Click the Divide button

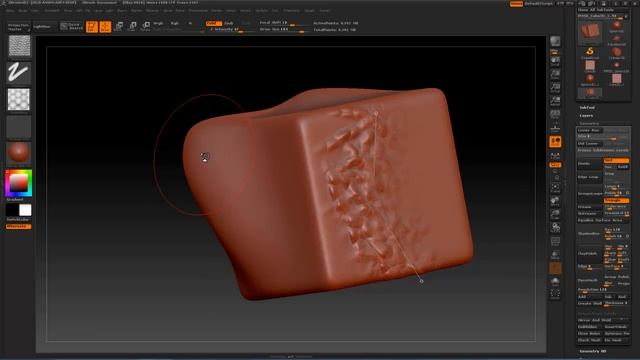coord(590,163)
